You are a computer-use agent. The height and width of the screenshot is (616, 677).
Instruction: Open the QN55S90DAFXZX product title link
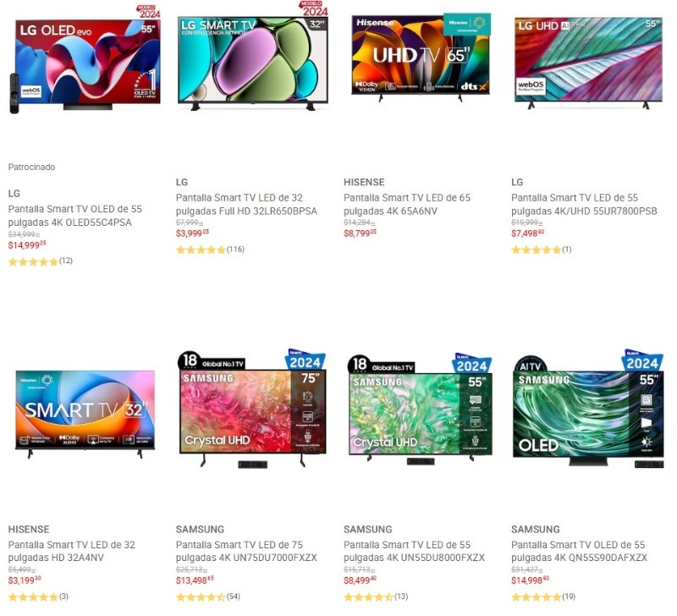point(579,551)
